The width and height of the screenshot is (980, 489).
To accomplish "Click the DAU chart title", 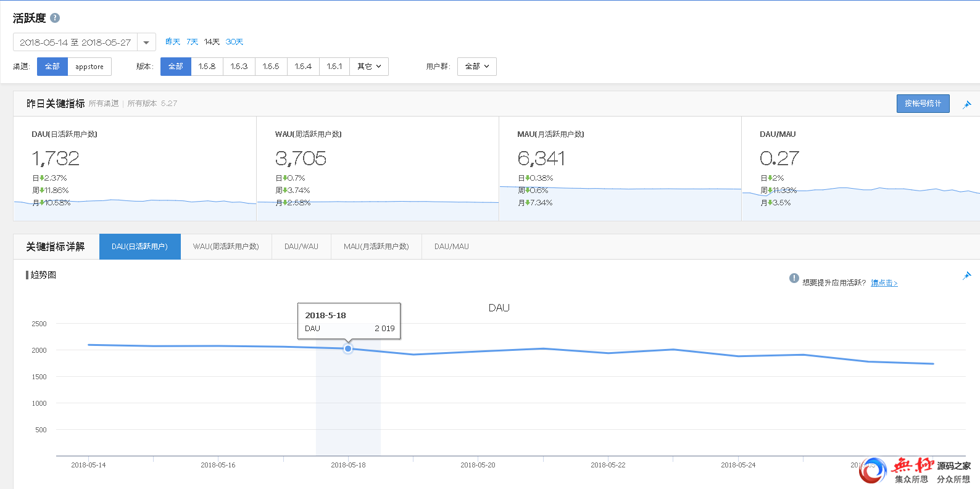I will coord(499,308).
